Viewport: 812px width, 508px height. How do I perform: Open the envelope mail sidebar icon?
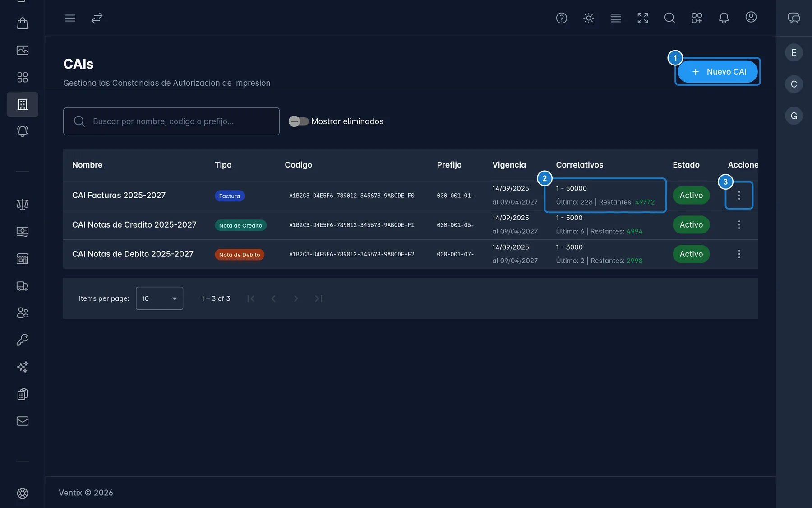pyautogui.click(x=23, y=421)
